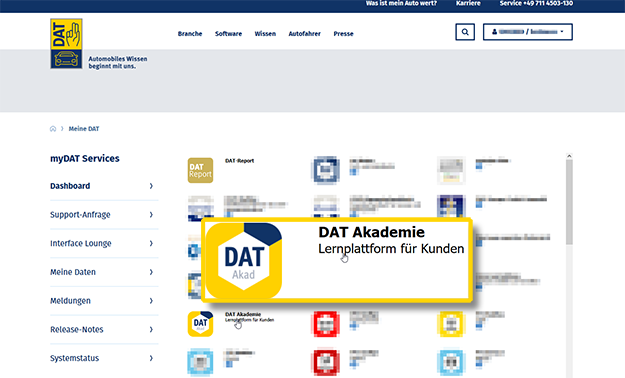Open the Presse menu

pyautogui.click(x=343, y=33)
